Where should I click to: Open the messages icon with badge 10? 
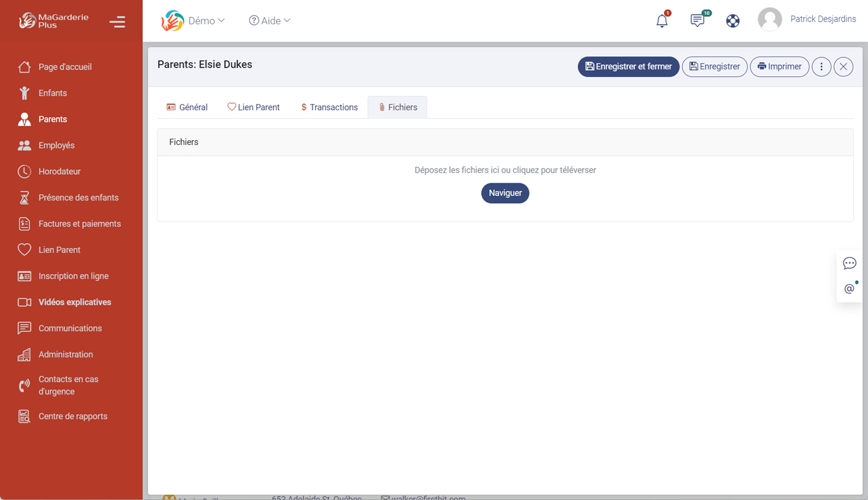(x=697, y=20)
